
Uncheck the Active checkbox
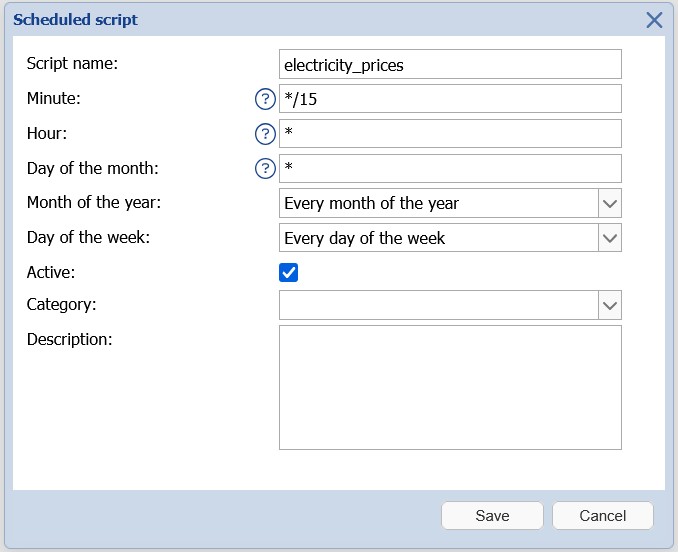point(289,272)
